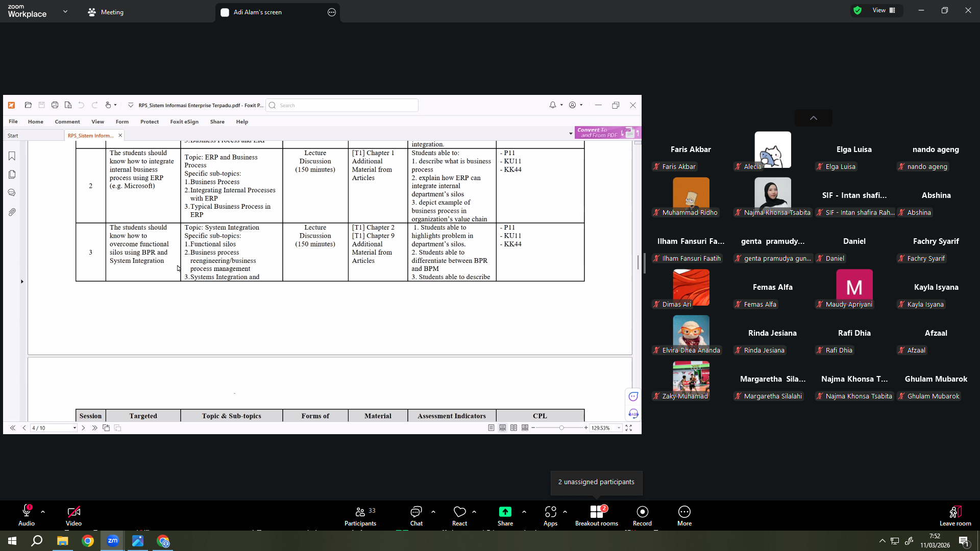Click Leave room button

point(955,516)
